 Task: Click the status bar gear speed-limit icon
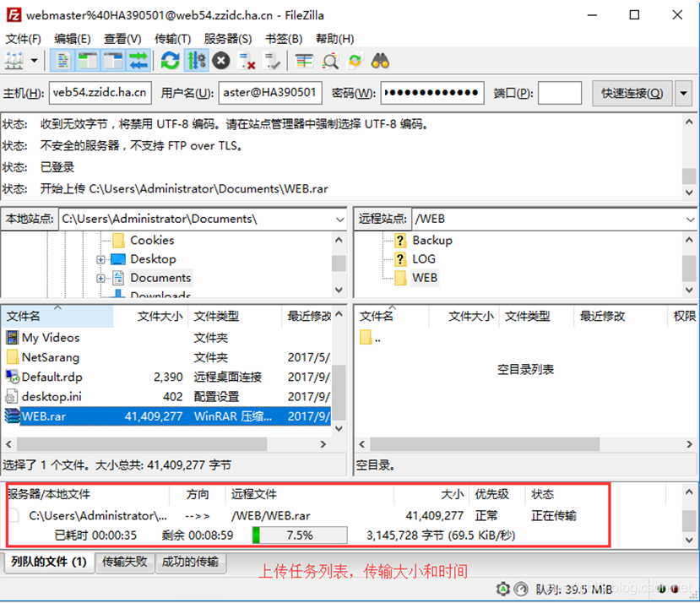pos(503,589)
